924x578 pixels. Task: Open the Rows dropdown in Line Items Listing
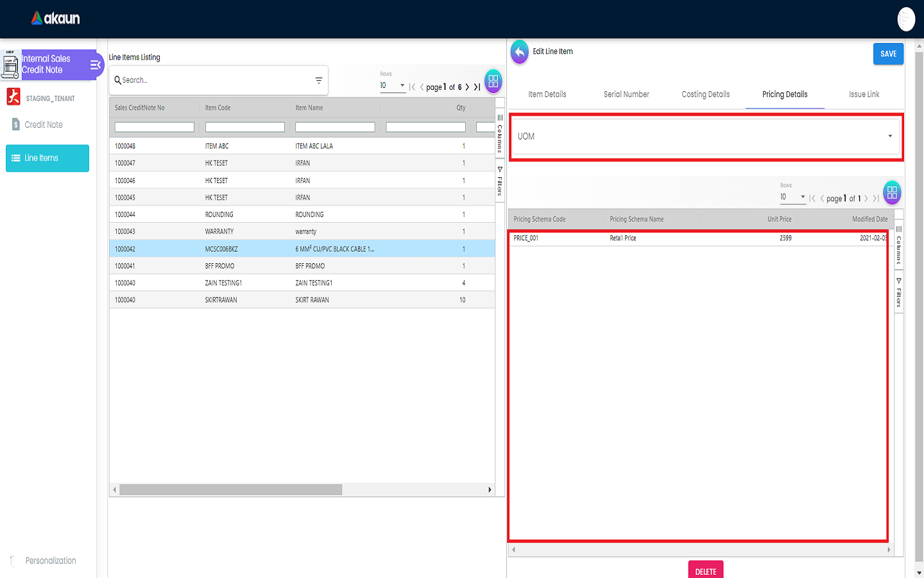point(393,85)
